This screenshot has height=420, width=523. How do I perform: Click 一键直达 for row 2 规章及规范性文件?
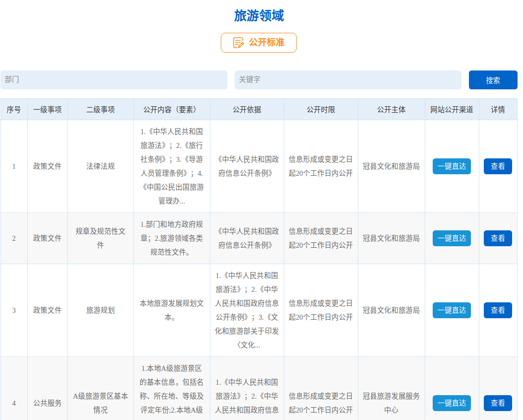[452, 238]
